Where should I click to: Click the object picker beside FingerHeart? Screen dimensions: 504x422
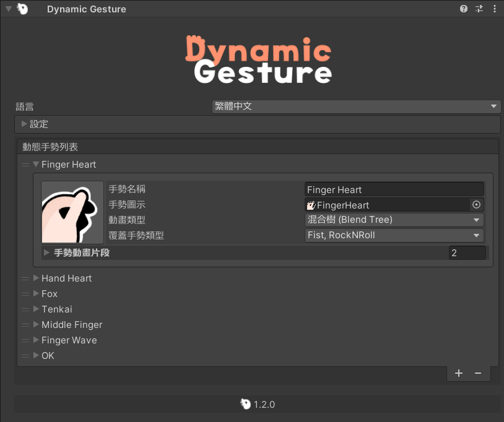476,205
